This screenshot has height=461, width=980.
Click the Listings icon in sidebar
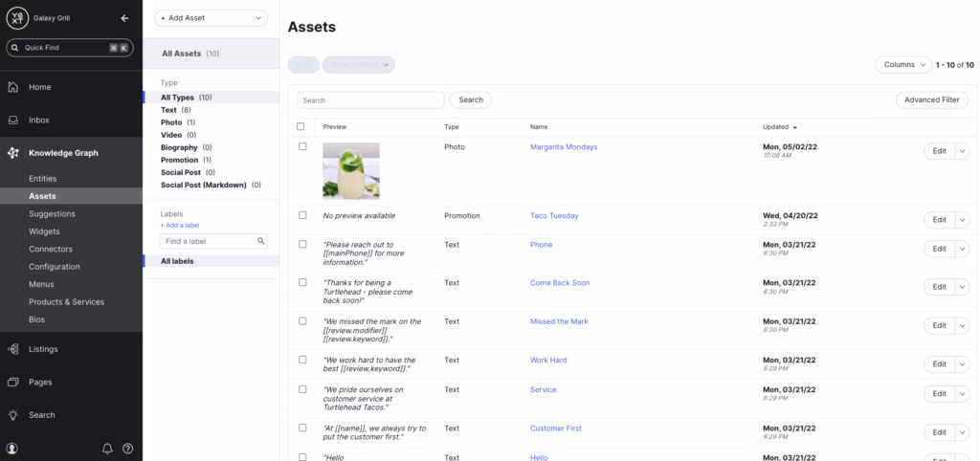tap(13, 349)
